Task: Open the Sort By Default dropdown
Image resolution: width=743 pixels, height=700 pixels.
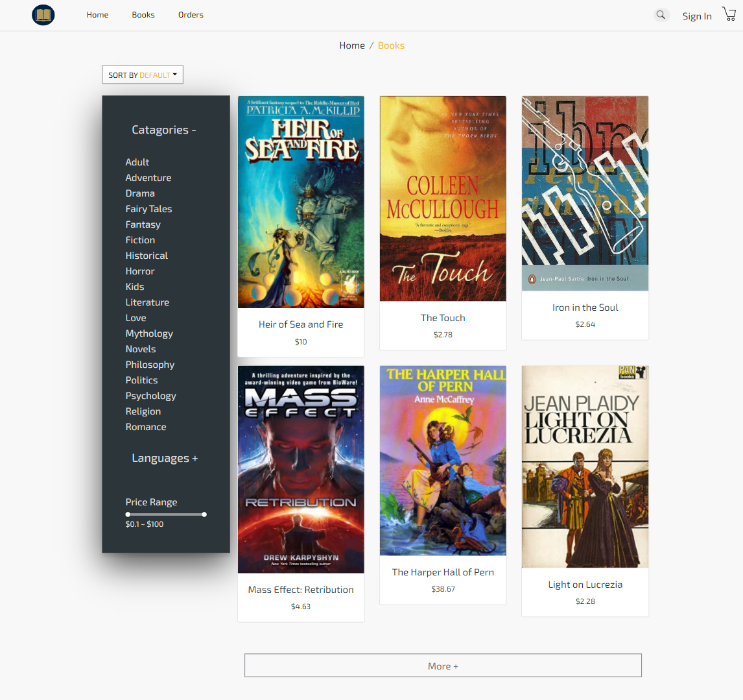Action: click(143, 75)
